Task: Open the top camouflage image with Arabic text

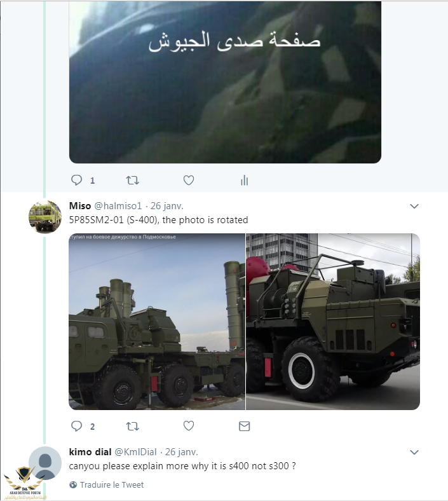Action: pyautogui.click(x=225, y=82)
